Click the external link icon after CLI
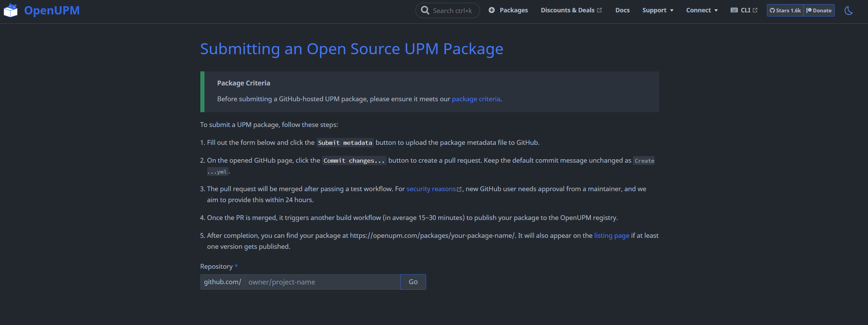The height and width of the screenshot is (325, 868). pos(755,10)
